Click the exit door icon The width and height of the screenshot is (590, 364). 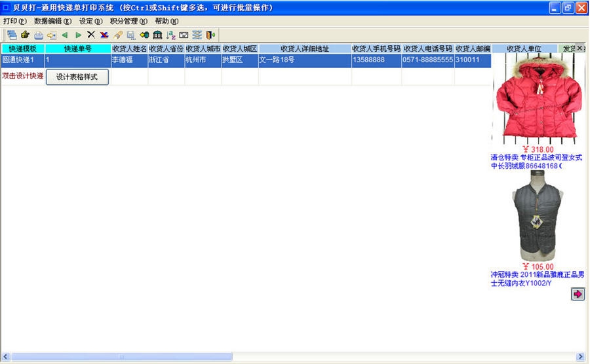tap(210, 35)
